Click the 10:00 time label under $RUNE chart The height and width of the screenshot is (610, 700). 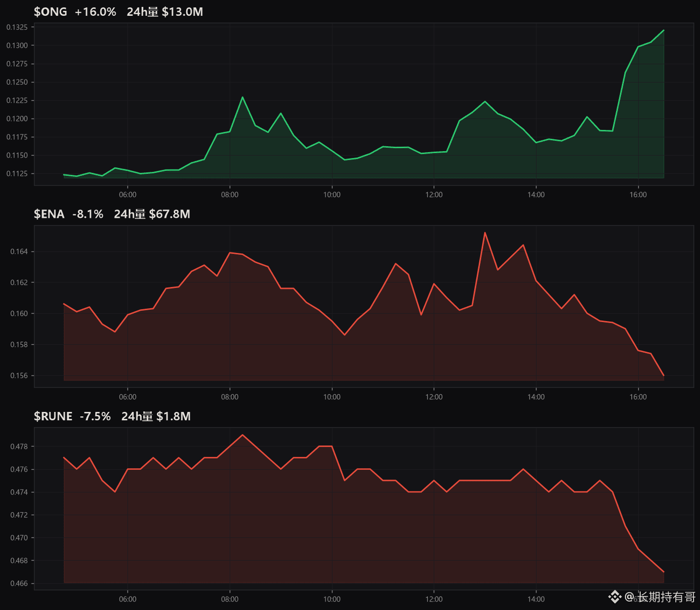point(332,599)
